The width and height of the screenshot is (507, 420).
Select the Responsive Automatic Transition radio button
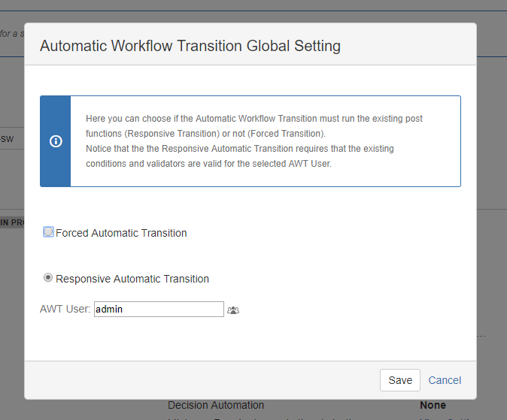click(48, 278)
